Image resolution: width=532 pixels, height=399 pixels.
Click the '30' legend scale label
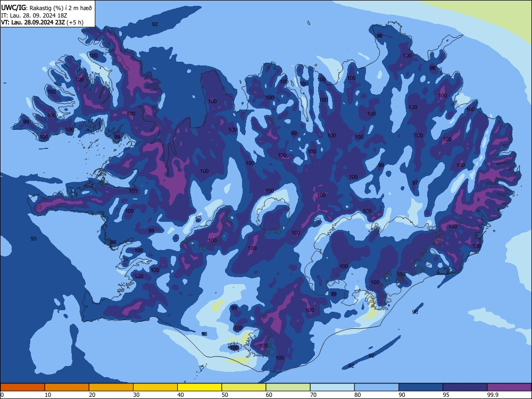(x=136, y=395)
